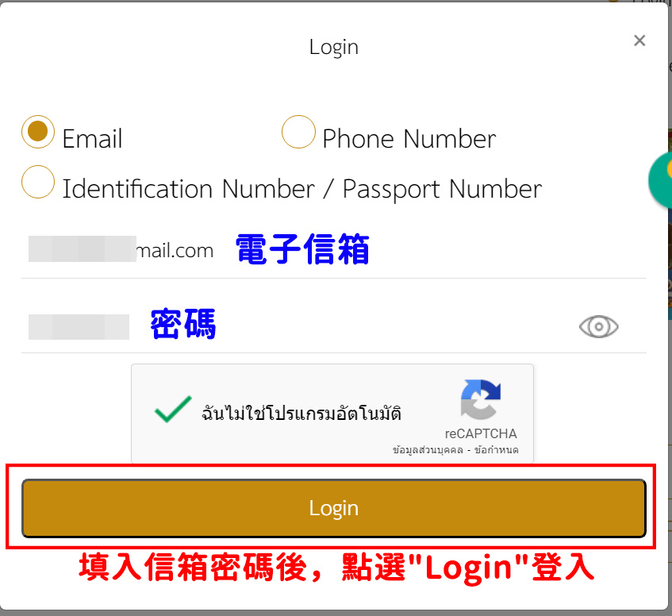Image resolution: width=672 pixels, height=616 pixels.
Task: Select the Email radio button
Action: point(38,132)
